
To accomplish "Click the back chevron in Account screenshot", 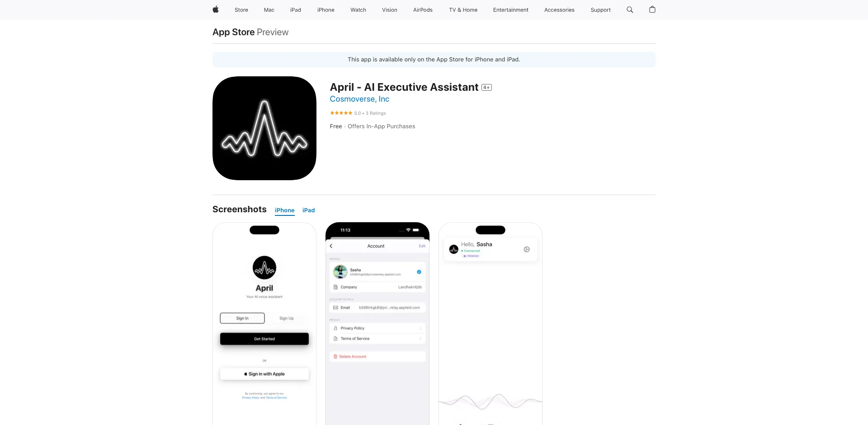I will pos(331,246).
